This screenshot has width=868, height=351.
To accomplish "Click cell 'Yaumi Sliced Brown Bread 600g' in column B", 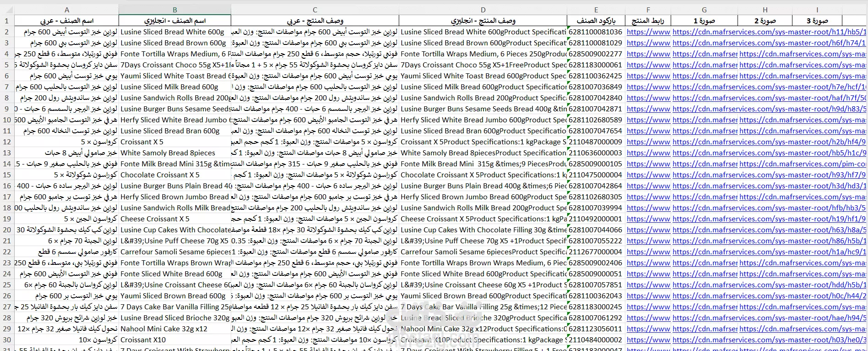I will point(175,296).
